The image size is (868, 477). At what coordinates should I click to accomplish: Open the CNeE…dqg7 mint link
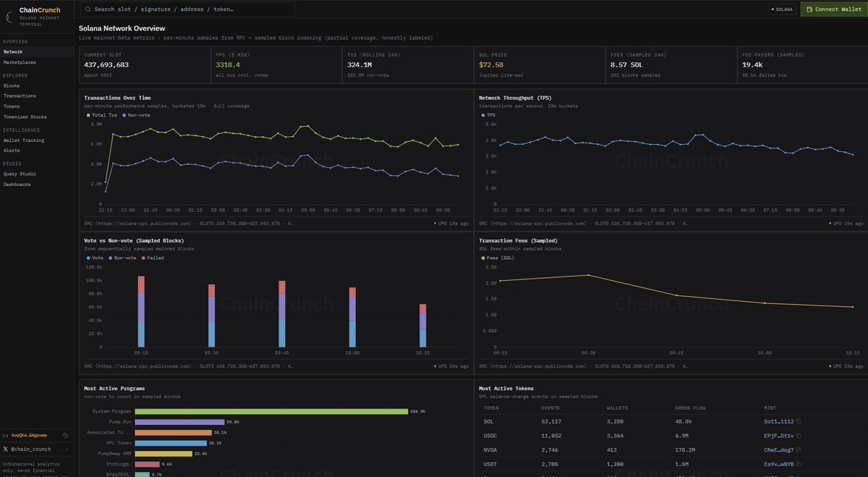tap(778, 449)
